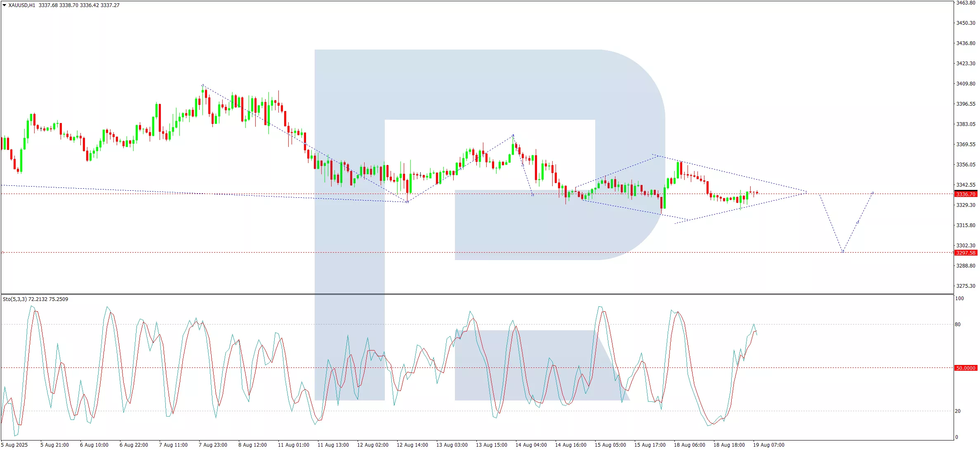Click the Sto(5,3,3) indicator label
Viewport: 980px width, 450px height.
[15, 299]
